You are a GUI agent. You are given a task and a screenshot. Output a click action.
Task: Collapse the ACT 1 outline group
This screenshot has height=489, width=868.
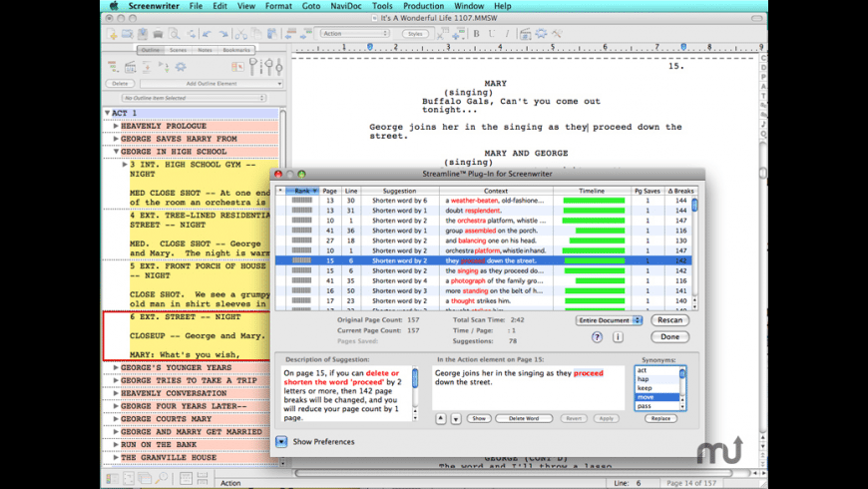(108, 113)
